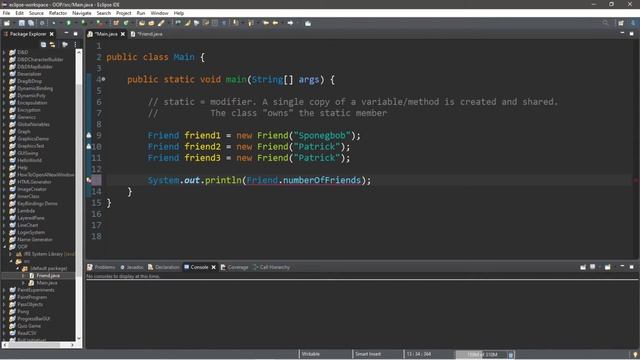Open the Project menu
Screen dimensions: 640x360
tap(123, 13)
